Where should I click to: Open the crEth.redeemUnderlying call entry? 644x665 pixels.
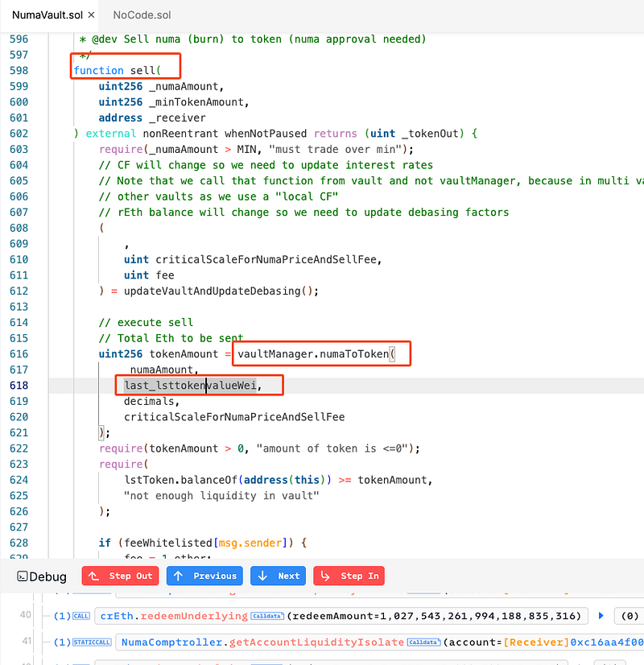(173, 616)
